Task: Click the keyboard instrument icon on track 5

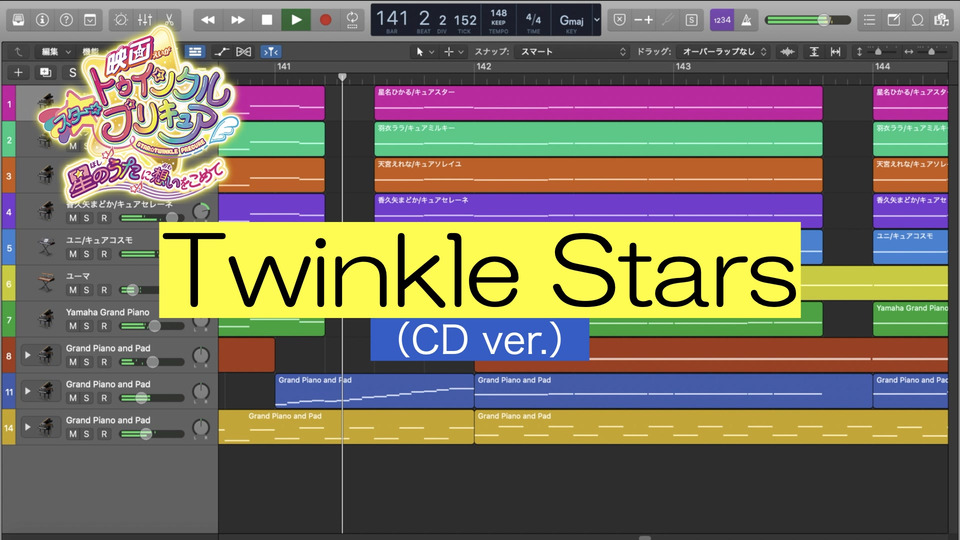Action: tap(46, 247)
